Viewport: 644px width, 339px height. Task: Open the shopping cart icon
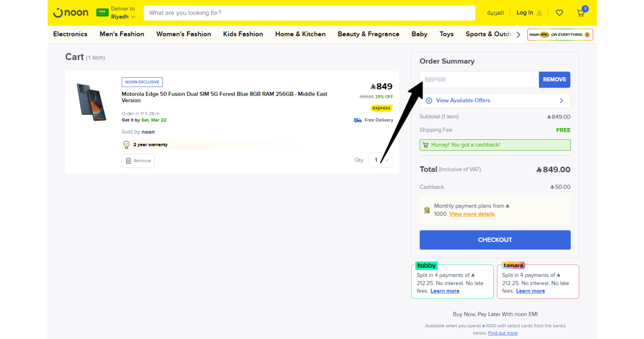tap(581, 13)
